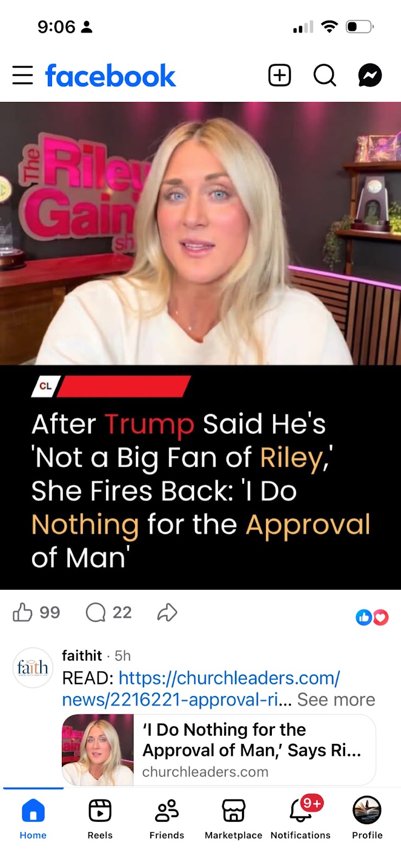Open the faithit profile picture
Image resolution: width=401 pixels, height=868 pixels.
[33, 667]
